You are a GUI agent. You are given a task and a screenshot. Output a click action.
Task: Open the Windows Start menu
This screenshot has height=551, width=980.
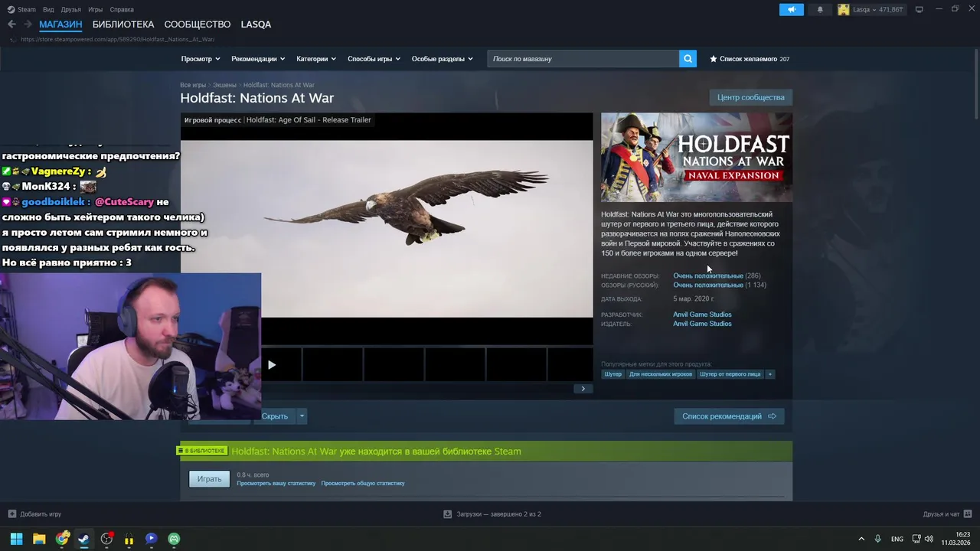[x=16, y=539]
